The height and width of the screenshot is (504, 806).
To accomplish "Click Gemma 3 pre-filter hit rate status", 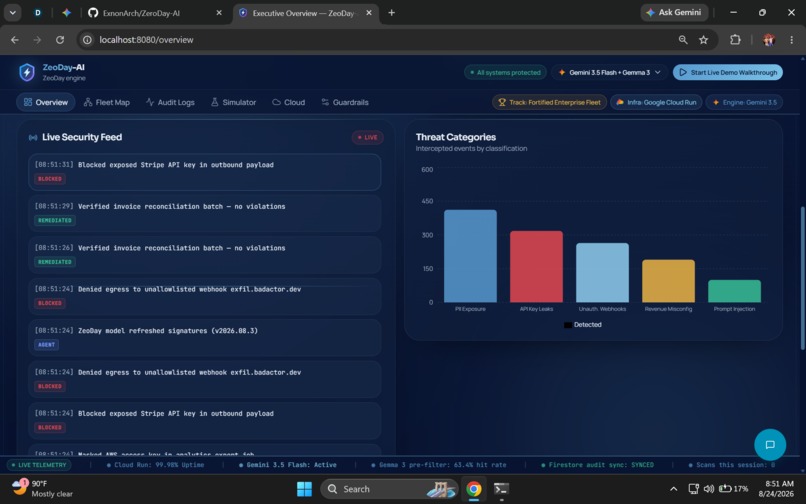I will coord(438,465).
